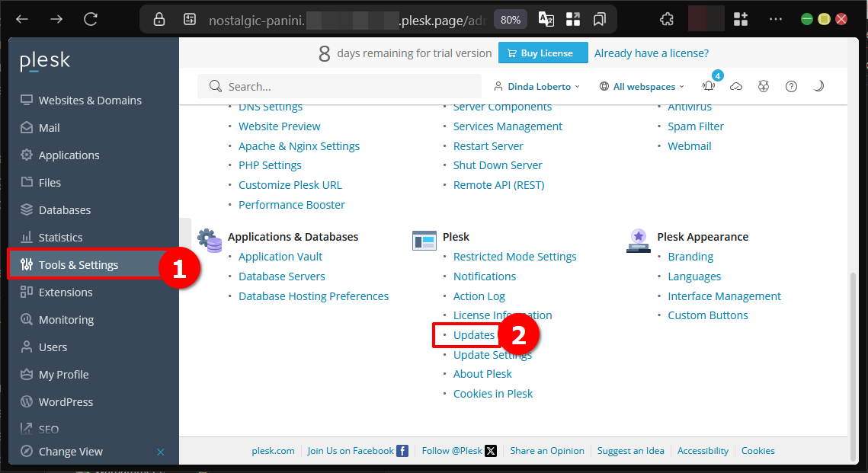Viewport: 868px width, 473px height.
Task: Click Shut Down Server link
Action: tap(498, 165)
